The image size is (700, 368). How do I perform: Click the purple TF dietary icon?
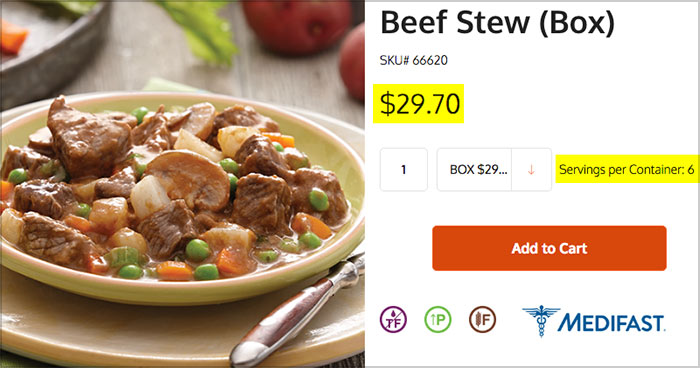[393, 319]
